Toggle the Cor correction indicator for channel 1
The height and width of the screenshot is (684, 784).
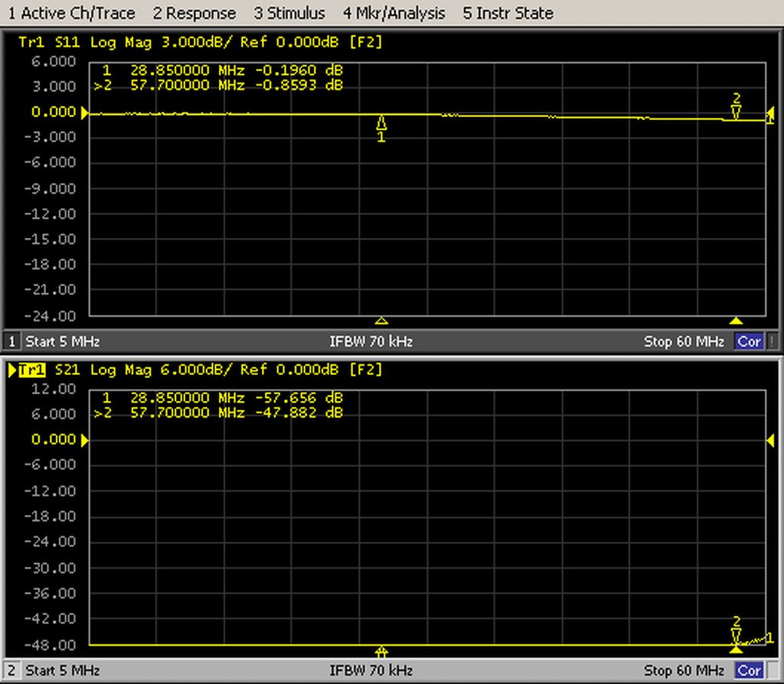[748, 341]
